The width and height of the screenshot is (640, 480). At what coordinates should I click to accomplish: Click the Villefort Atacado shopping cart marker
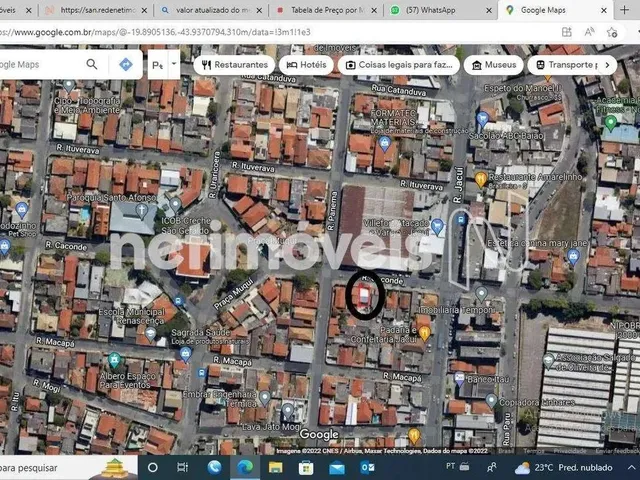click(437, 227)
